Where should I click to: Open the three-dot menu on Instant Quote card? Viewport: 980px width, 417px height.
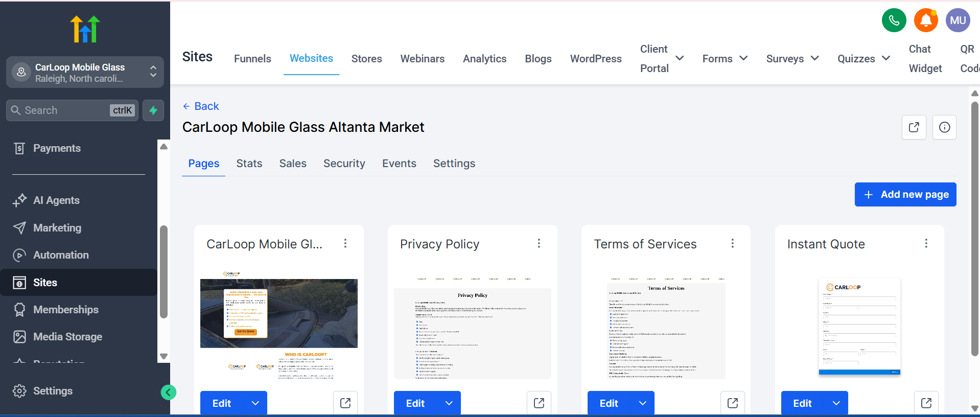pos(926,243)
